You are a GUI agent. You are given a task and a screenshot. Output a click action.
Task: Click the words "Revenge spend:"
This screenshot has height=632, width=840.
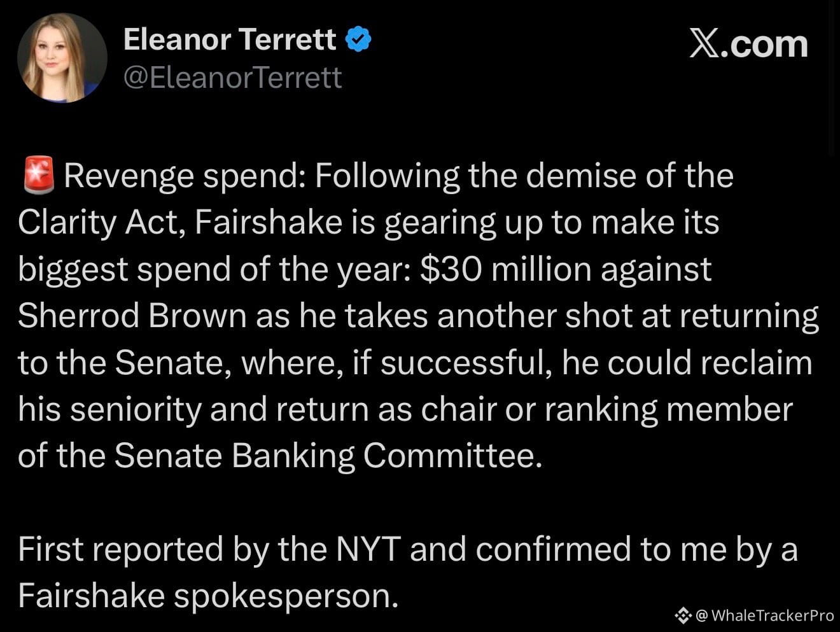click(x=185, y=177)
